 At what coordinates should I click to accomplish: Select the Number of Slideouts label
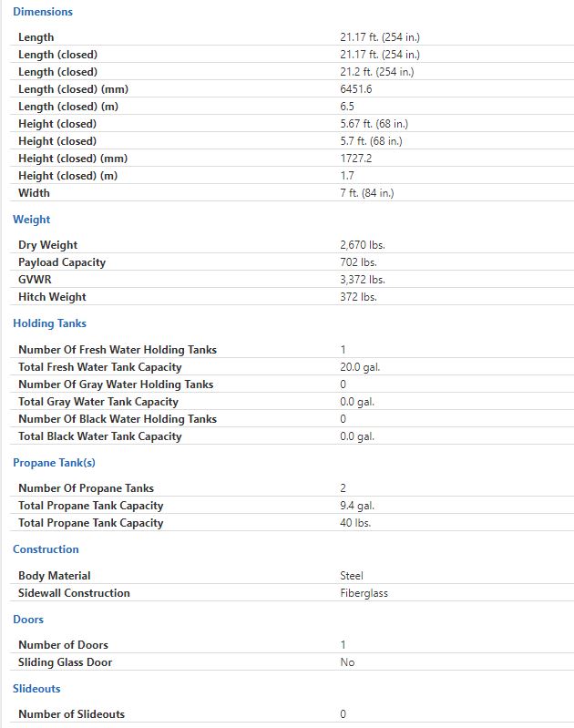(71, 714)
